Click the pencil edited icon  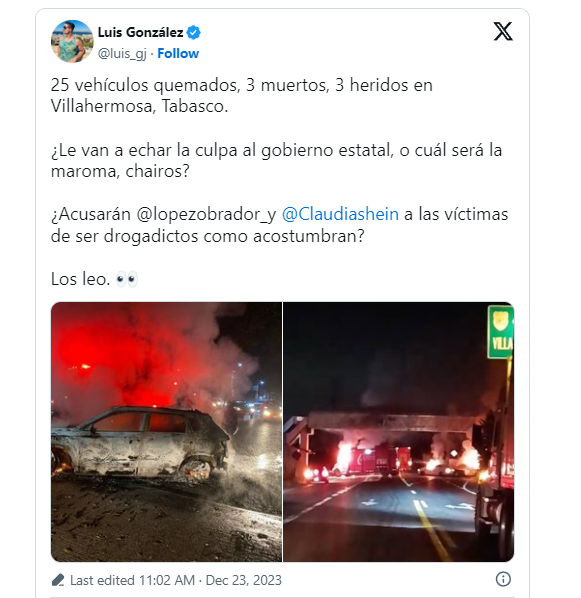58,580
